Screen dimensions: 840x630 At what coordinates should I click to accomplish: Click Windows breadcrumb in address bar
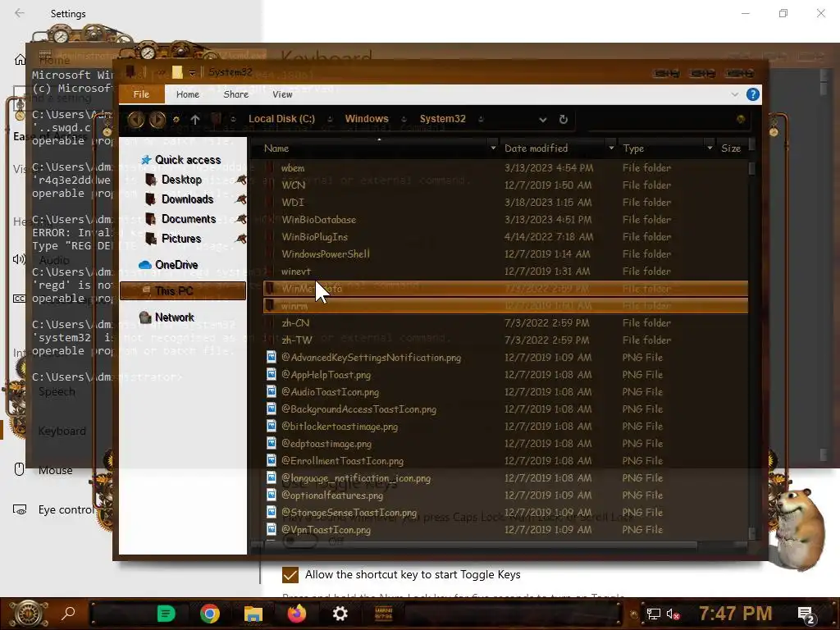pos(367,119)
